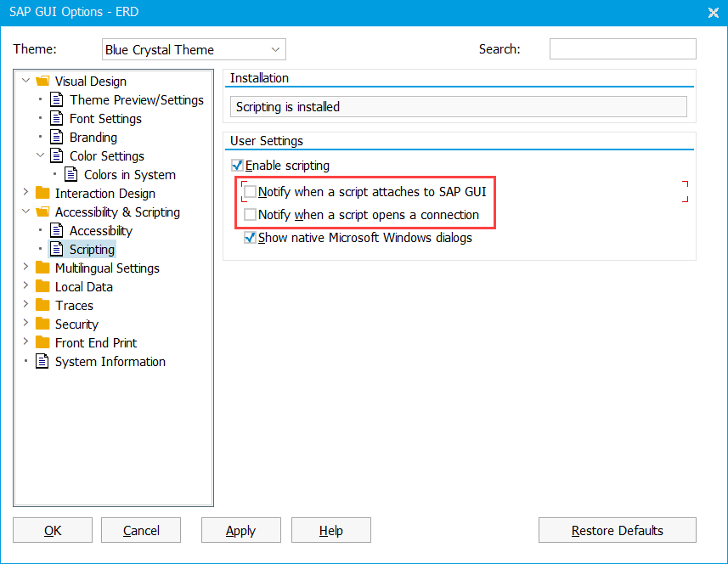Select Visual Design label in the tree
The image size is (728, 564).
tap(91, 82)
